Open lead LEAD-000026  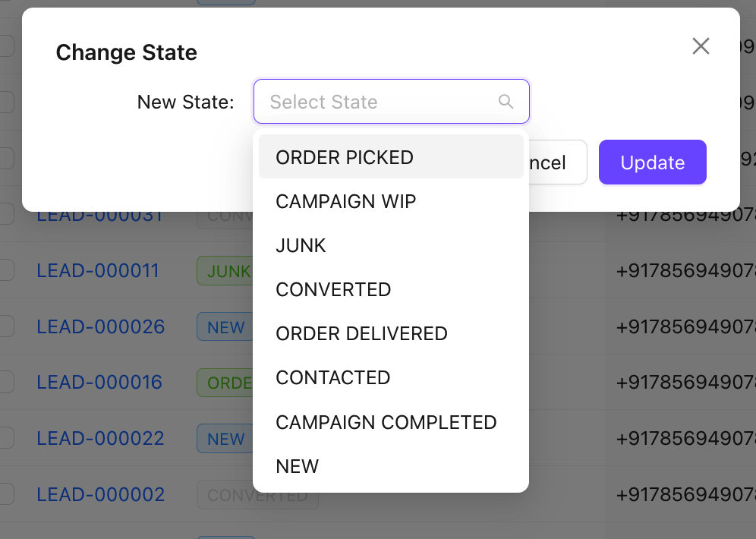coord(100,327)
